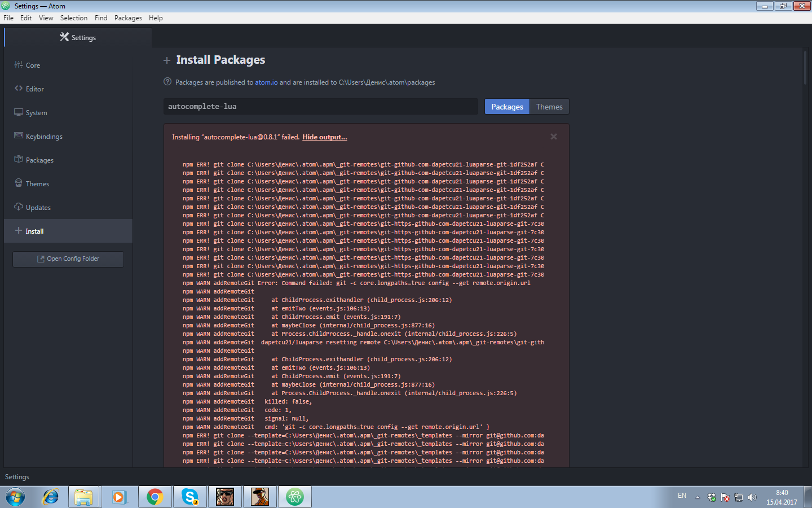
Task: Click the Hide output link
Action: 325,137
